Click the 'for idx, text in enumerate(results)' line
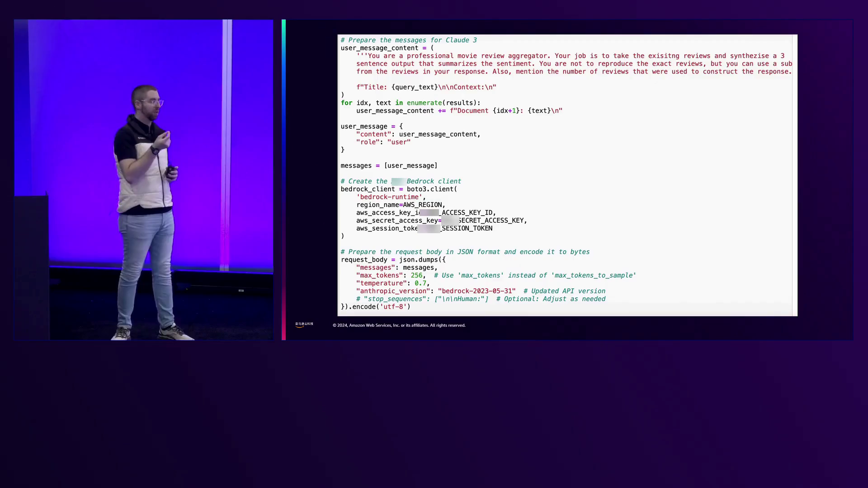Image resolution: width=868 pixels, height=488 pixels. click(x=410, y=103)
